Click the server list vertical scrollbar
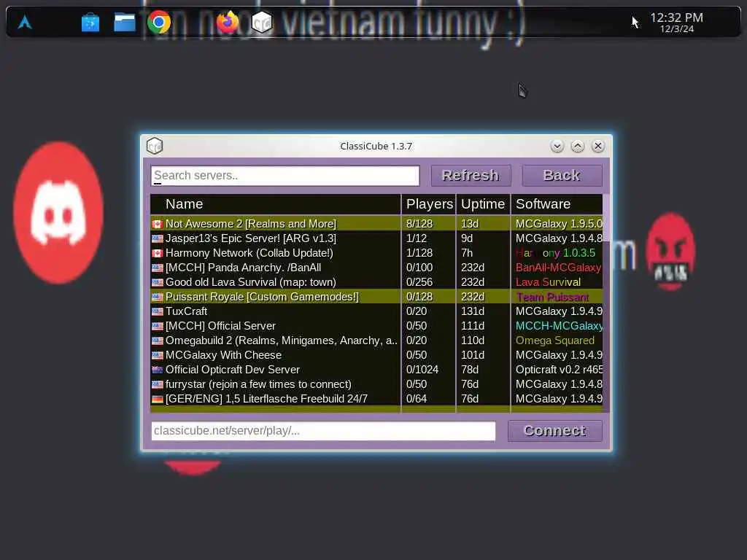This screenshot has width=747, height=560. [x=606, y=303]
